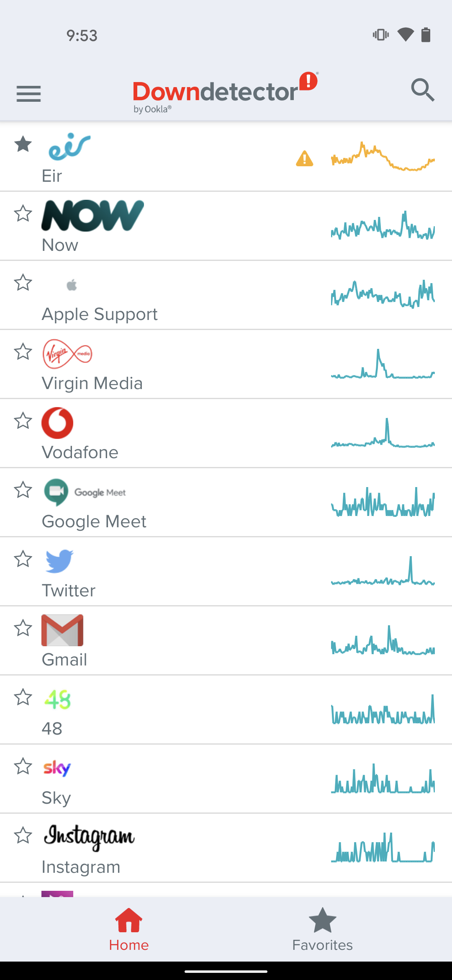Open the Vodafone logo entry

coord(57,423)
